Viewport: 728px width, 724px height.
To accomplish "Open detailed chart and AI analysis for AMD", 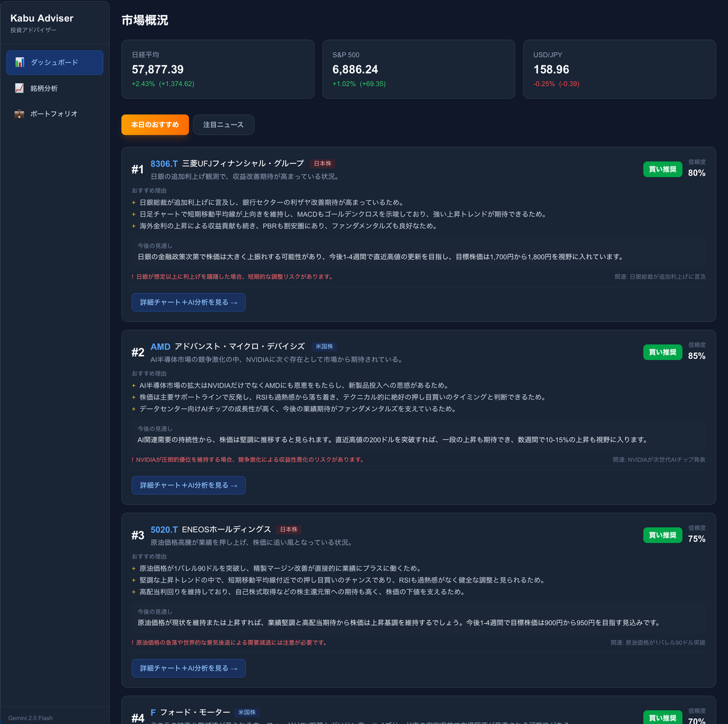I will [189, 485].
